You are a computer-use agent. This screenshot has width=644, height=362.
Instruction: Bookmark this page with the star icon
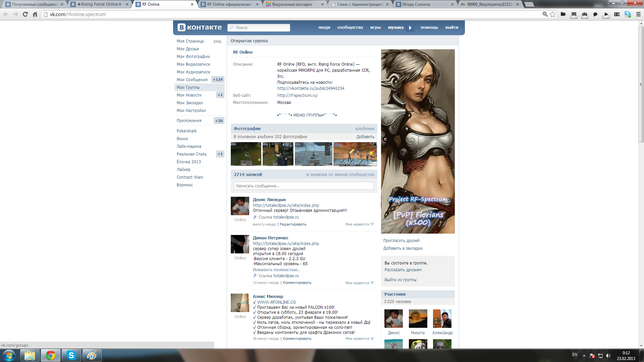(x=553, y=14)
